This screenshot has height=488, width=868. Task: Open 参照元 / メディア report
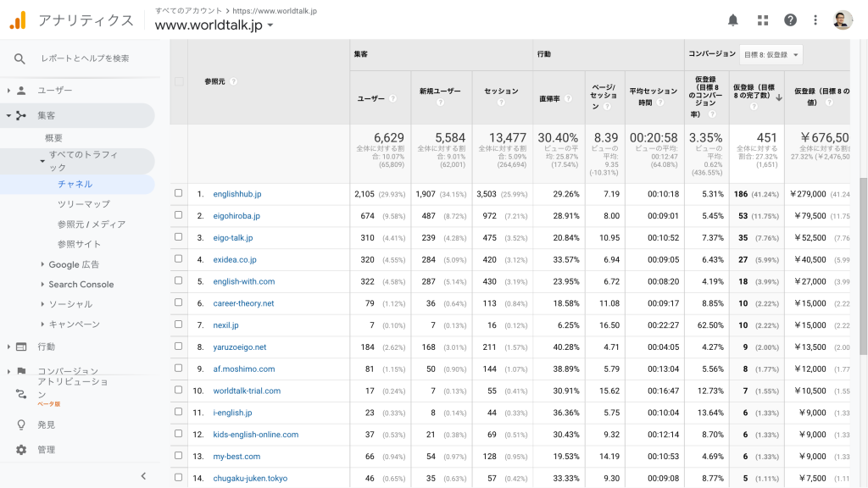coord(92,225)
